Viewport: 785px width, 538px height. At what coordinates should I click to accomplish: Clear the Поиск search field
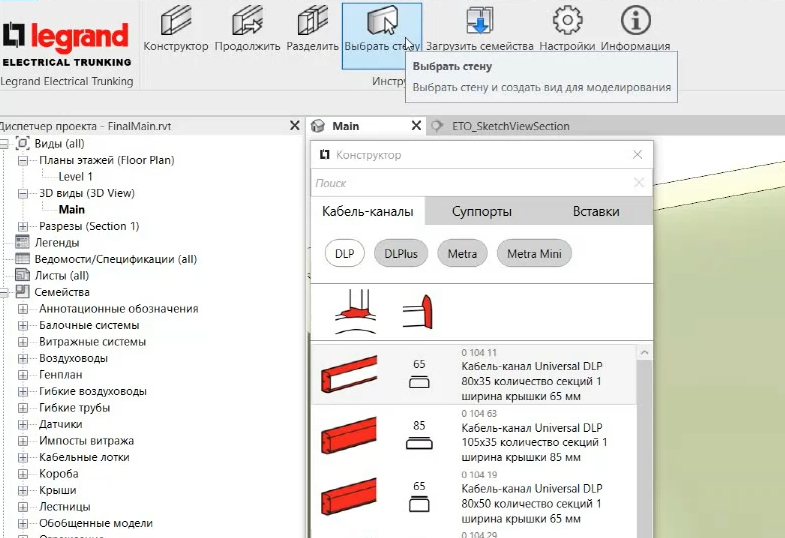point(639,183)
